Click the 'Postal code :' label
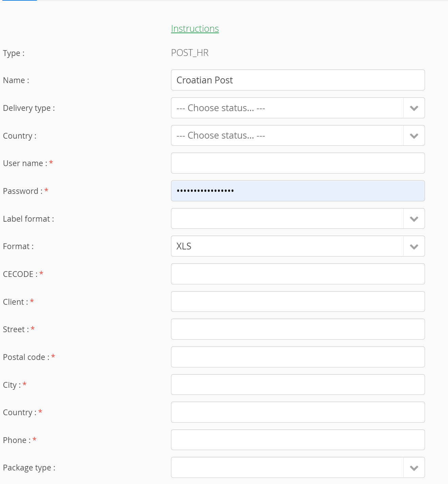This screenshot has height=484, width=448. (x=26, y=357)
